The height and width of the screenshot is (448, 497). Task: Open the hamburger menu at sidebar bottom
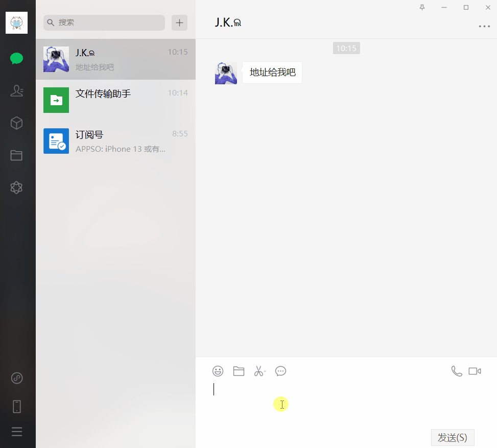[16, 432]
